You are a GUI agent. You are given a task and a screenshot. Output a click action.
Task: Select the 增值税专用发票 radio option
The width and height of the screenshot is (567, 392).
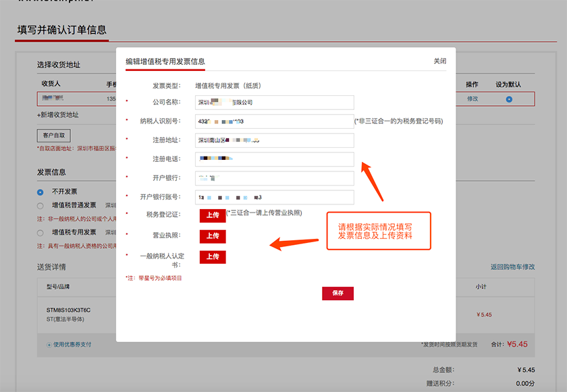(x=40, y=232)
